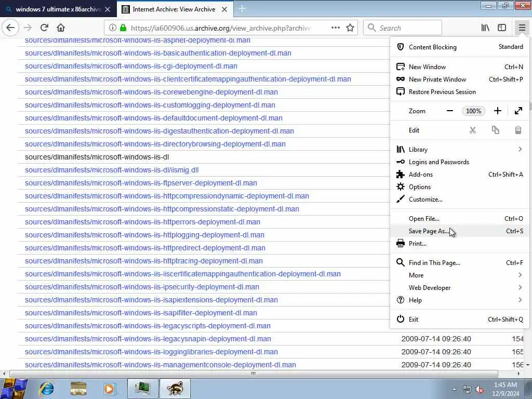Open a new tab with plus button

(x=242, y=9)
